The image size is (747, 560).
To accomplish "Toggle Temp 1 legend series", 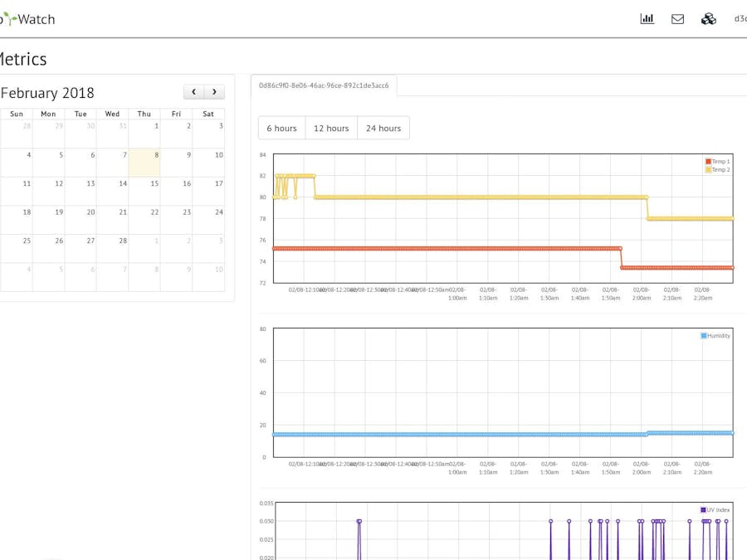I will coord(717,162).
